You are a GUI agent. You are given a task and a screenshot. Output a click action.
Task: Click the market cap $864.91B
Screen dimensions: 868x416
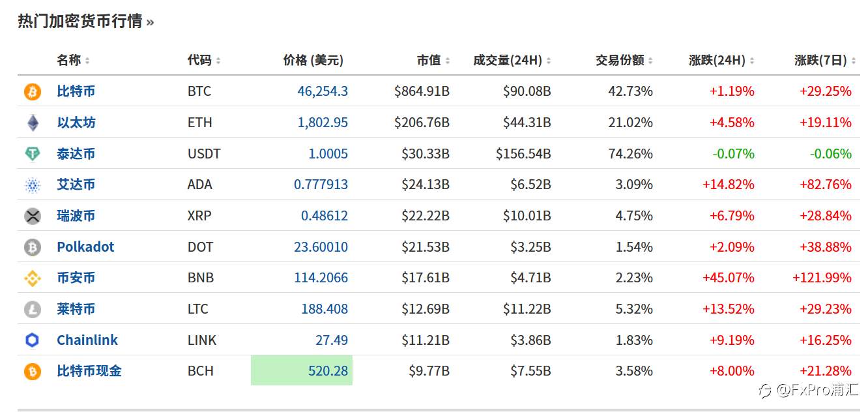[x=422, y=91]
